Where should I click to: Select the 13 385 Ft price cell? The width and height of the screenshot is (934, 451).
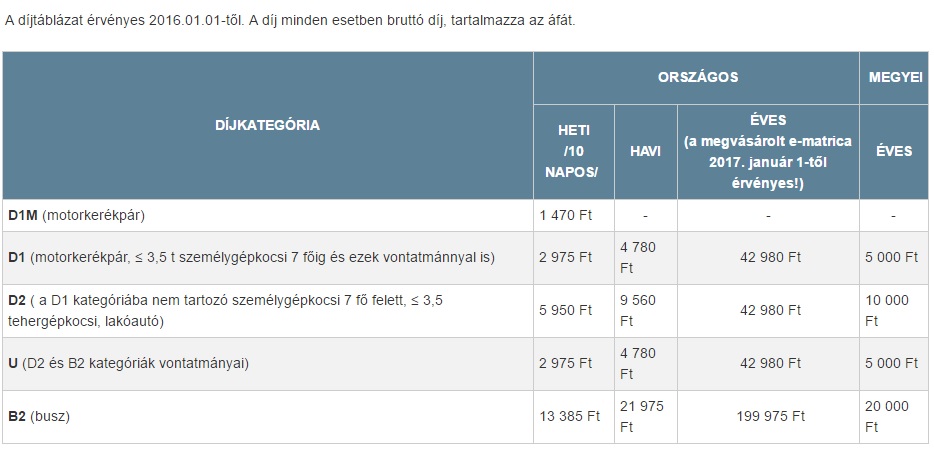tap(571, 416)
